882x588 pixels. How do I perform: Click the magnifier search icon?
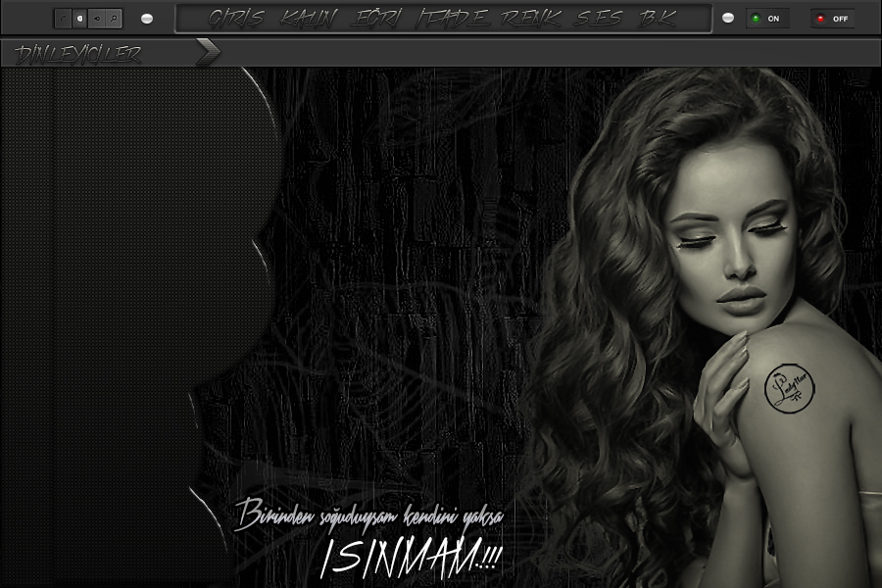point(114,18)
